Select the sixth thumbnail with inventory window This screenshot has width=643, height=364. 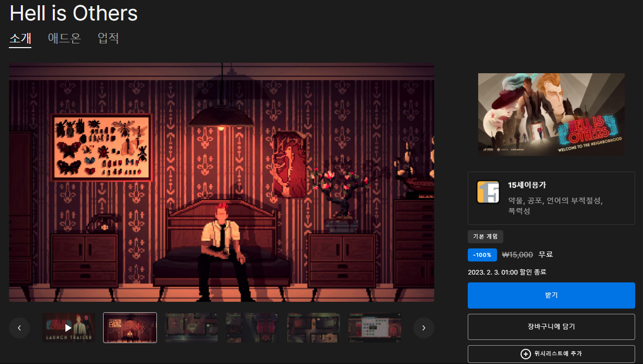pyautogui.click(x=375, y=328)
